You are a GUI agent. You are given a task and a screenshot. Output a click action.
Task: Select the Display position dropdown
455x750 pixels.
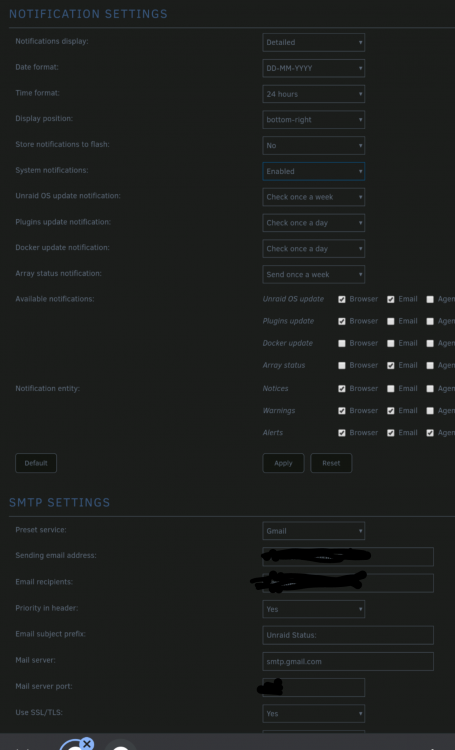click(x=313, y=120)
